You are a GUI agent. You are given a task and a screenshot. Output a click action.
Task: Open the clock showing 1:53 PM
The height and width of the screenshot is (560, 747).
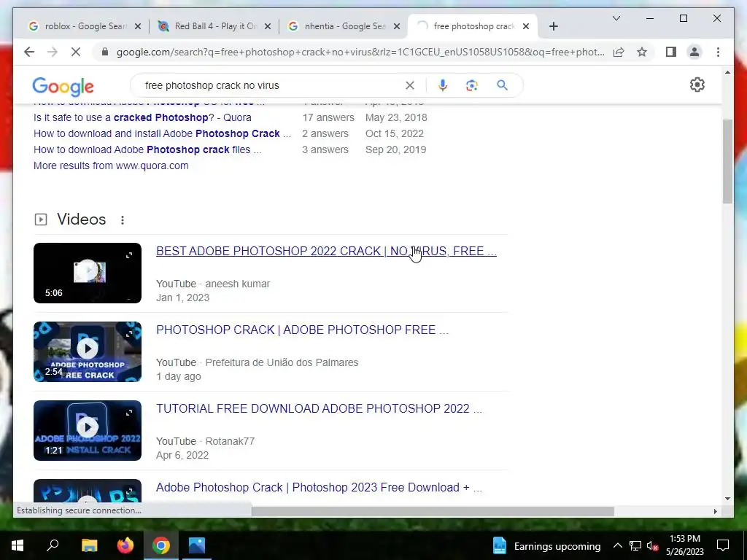coord(684,545)
